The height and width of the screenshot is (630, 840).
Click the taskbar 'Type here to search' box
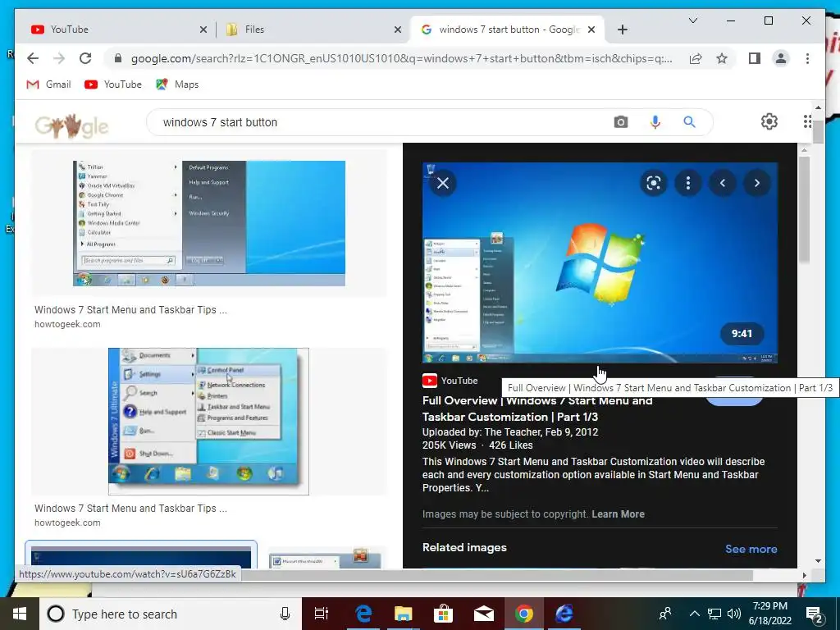171,614
